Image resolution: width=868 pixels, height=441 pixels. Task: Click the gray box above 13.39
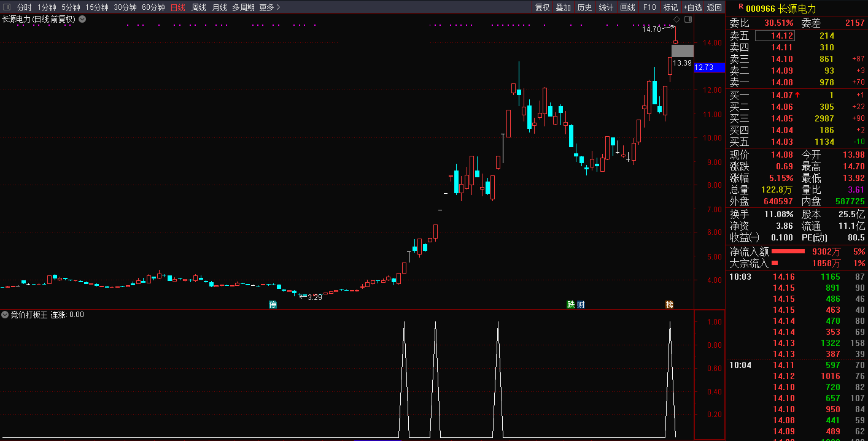click(683, 52)
